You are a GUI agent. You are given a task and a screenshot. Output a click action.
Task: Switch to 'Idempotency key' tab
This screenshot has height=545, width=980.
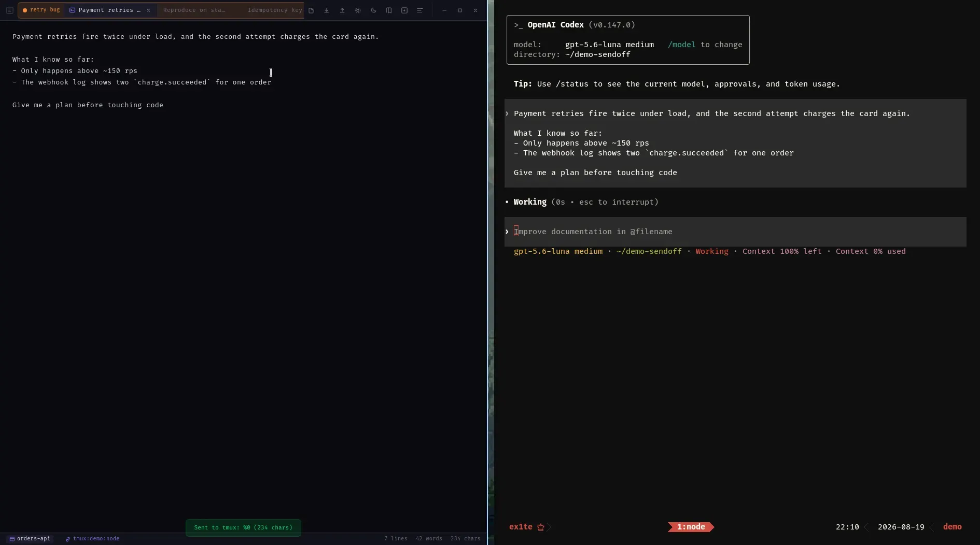coord(274,10)
